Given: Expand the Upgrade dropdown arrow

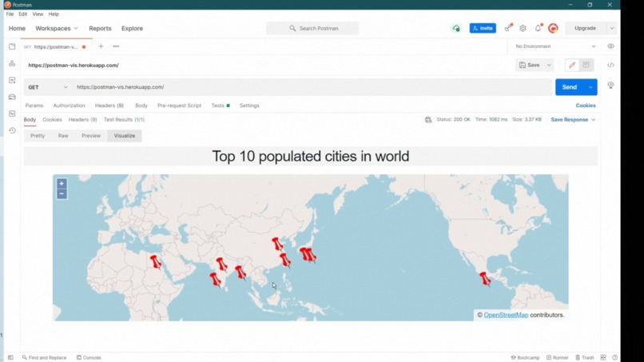Looking at the screenshot, I should 612,28.
